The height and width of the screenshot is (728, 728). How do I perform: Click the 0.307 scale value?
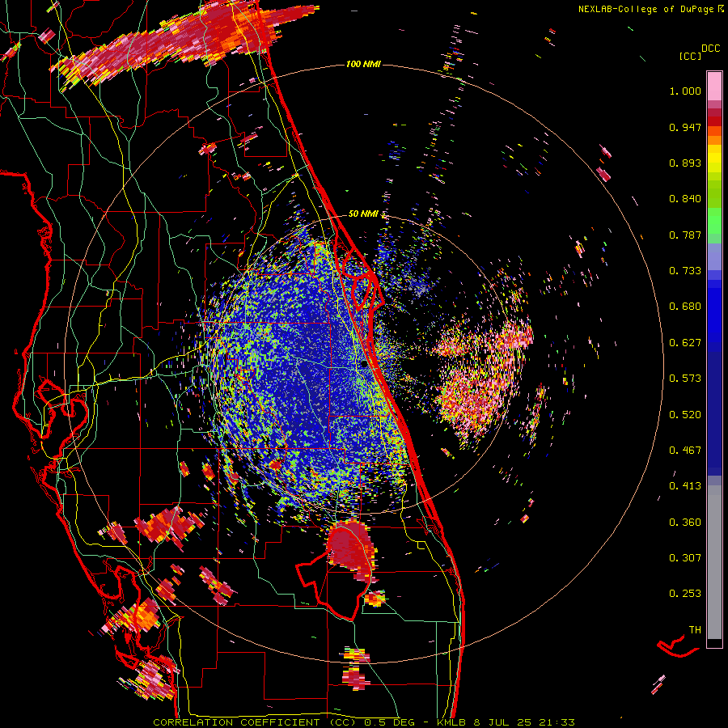[x=685, y=558]
